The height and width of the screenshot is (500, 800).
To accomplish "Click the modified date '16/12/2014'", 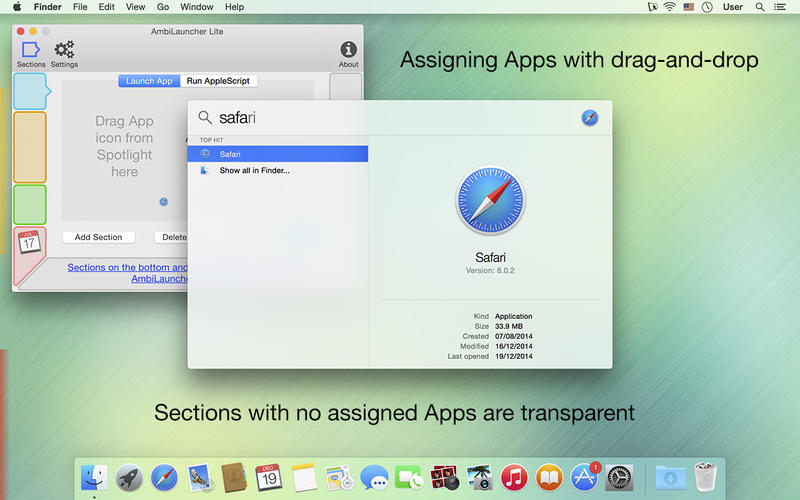I will click(514, 346).
